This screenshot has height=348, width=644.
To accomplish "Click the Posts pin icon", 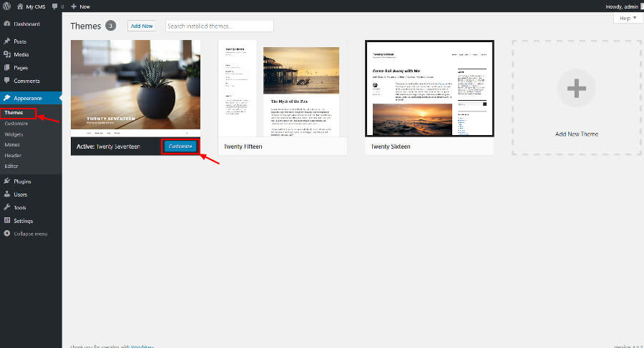I will click(6, 41).
